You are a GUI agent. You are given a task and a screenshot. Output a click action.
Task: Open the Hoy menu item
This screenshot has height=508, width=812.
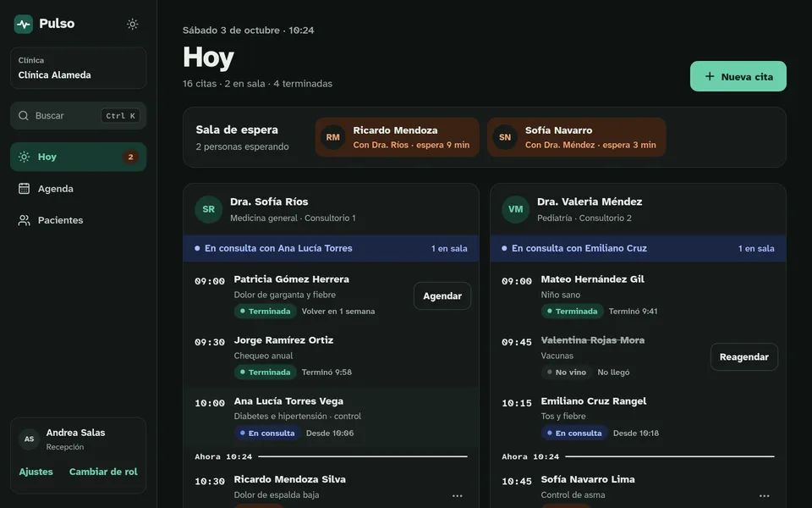78,157
